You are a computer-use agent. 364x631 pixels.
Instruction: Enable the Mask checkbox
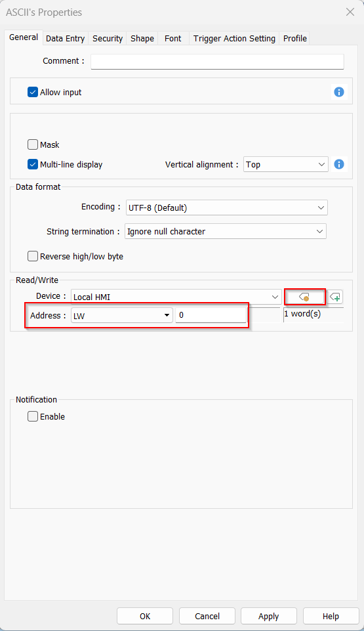[33, 144]
